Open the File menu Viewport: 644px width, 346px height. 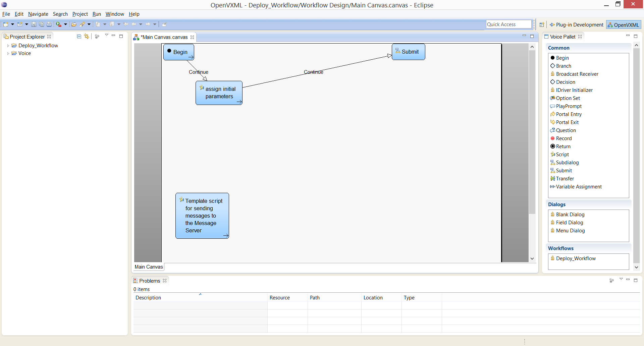pyautogui.click(x=6, y=14)
